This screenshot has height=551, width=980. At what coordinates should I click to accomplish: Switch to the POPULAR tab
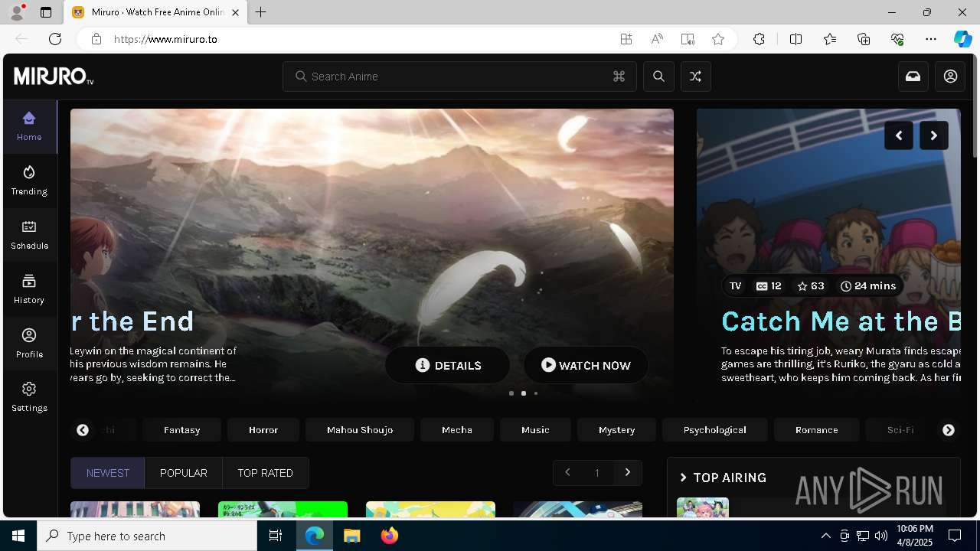[x=184, y=473]
